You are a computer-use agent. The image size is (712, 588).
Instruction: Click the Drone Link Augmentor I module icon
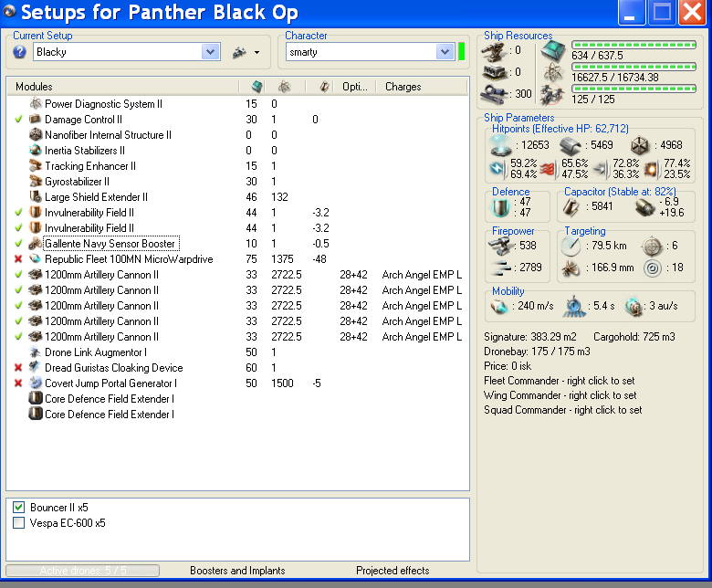point(36,352)
